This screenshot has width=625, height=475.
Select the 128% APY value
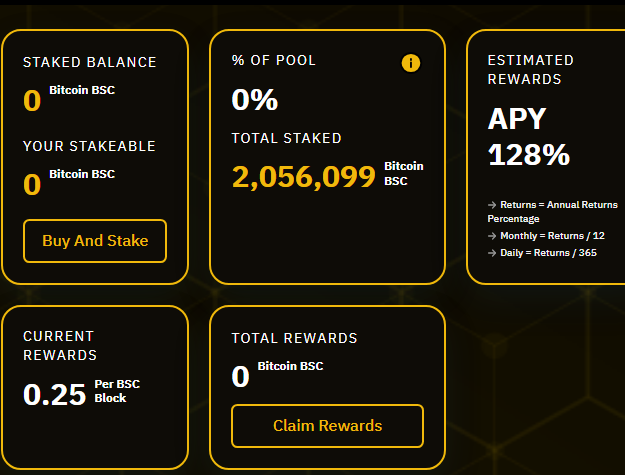pyautogui.click(x=529, y=155)
